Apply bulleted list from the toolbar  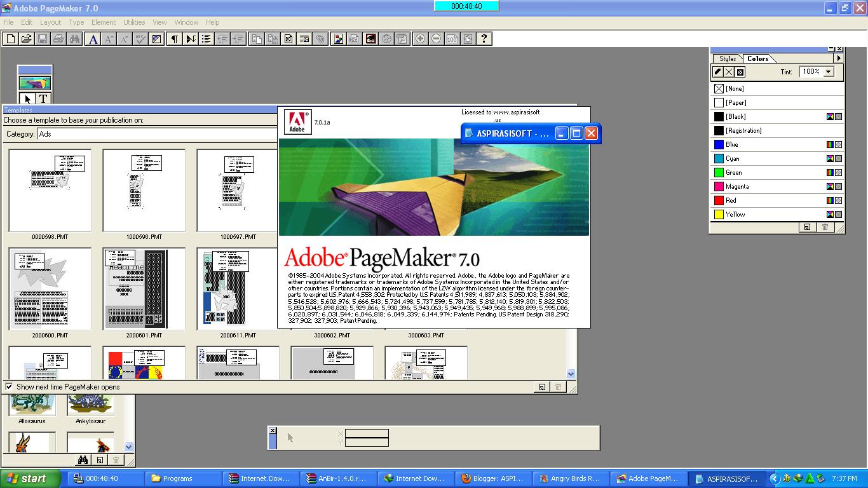[205, 39]
